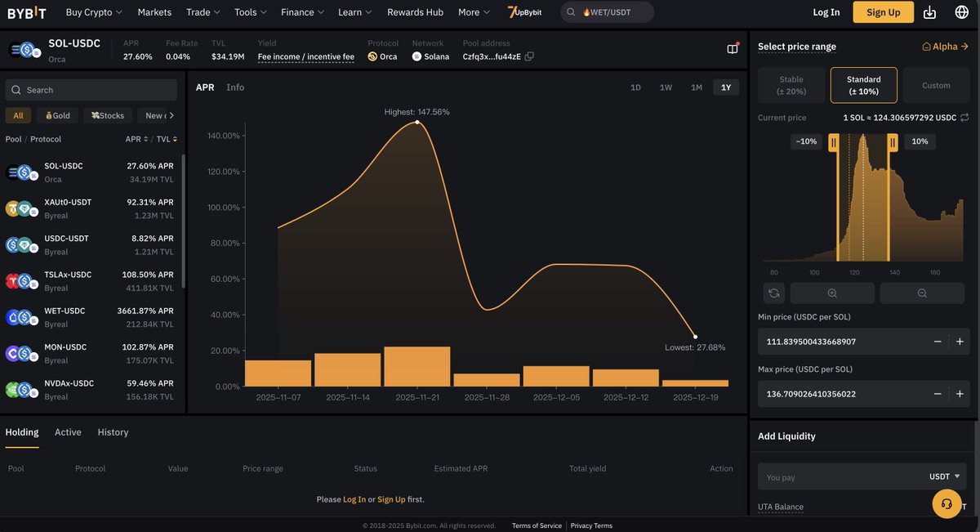The height and width of the screenshot is (532, 980).
Task: Zoom in on the price range histogram
Action: 832,293
